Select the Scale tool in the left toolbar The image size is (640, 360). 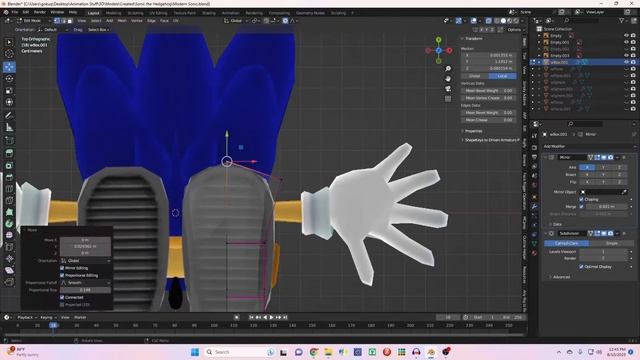pos(9,91)
